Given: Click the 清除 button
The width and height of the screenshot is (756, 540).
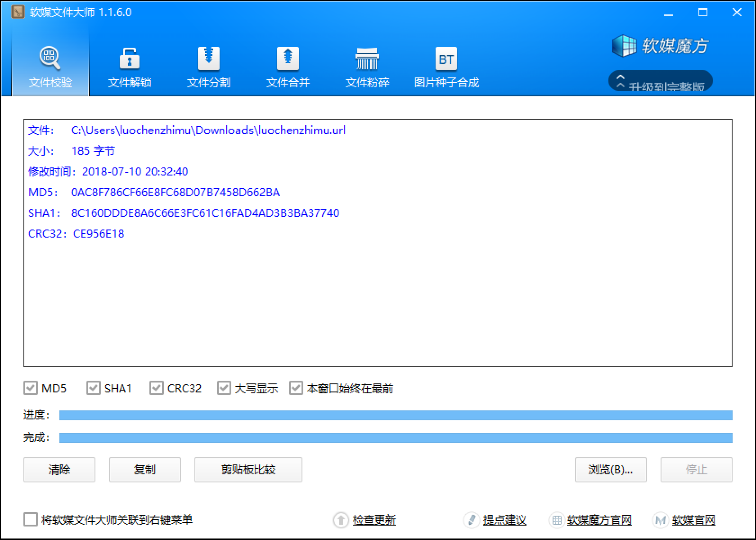Looking at the screenshot, I should [59, 470].
